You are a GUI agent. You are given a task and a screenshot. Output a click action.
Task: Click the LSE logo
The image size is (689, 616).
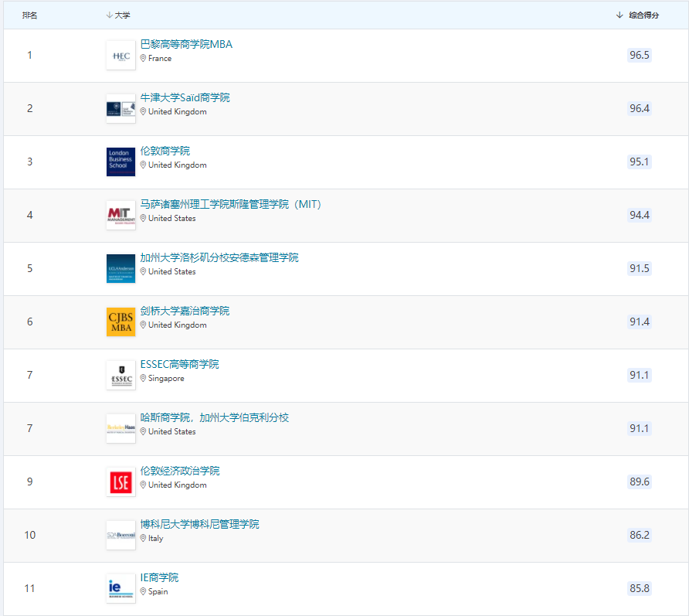(x=120, y=482)
